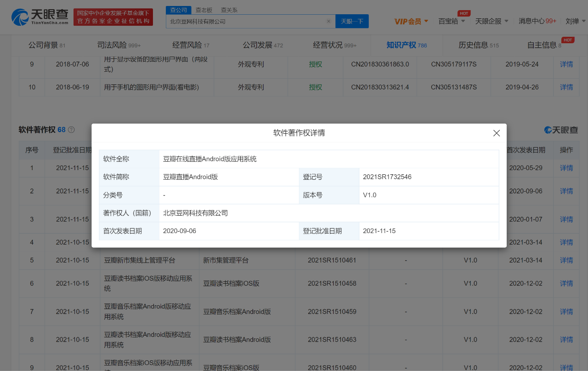Screen dimensions: 588x371
Task: Click the 官方备案企业征信机构 banner
Action: pos(113,17)
